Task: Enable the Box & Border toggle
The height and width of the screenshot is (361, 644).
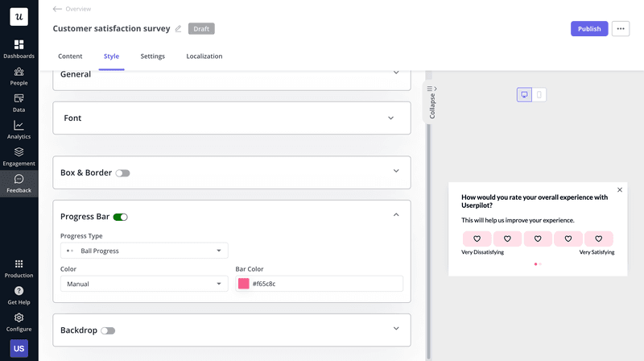Action: coord(122,172)
